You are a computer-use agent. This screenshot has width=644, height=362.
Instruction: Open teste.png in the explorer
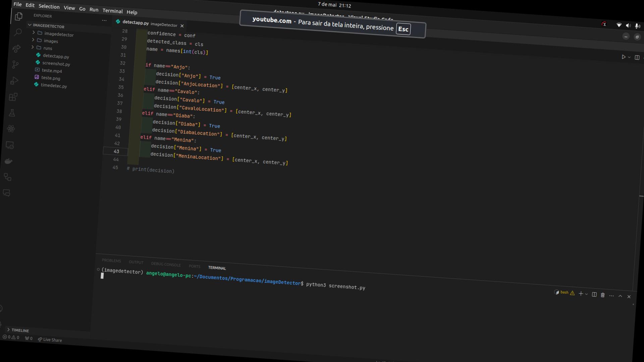pyautogui.click(x=51, y=78)
